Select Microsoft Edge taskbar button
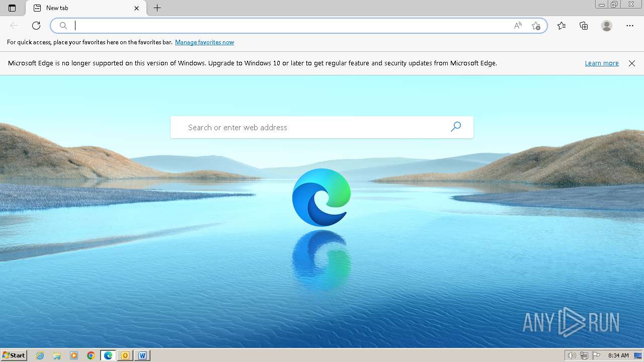644x362 pixels. point(108,355)
